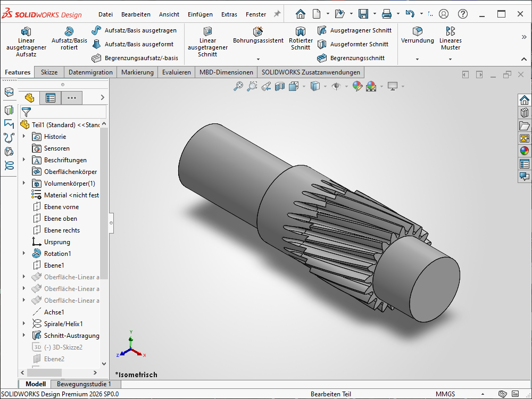The width and height of the screenshot is (532, 399).
Task: Collapse the ribbon with the up chevron
Action: pyautogui.click(x=523, y=59)
